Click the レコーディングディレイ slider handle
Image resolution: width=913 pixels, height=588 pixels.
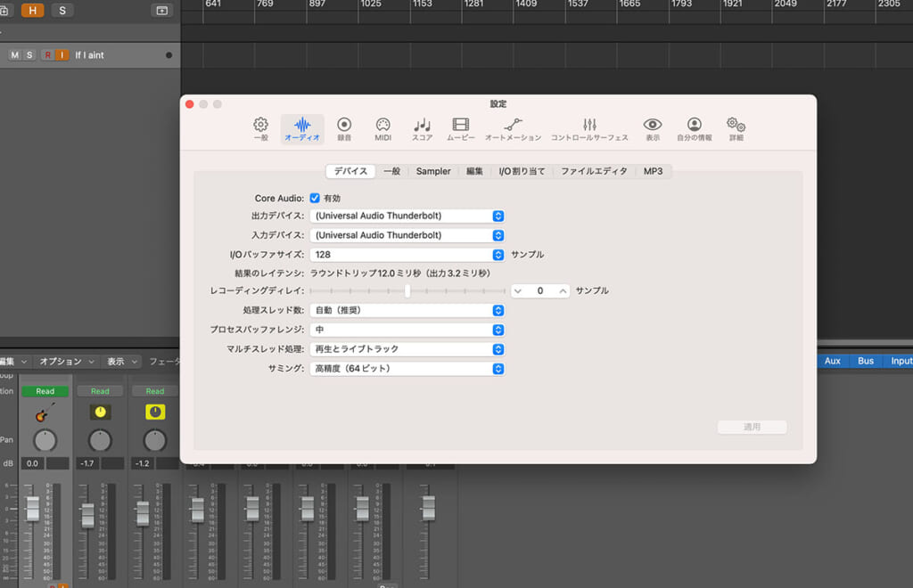407,290
